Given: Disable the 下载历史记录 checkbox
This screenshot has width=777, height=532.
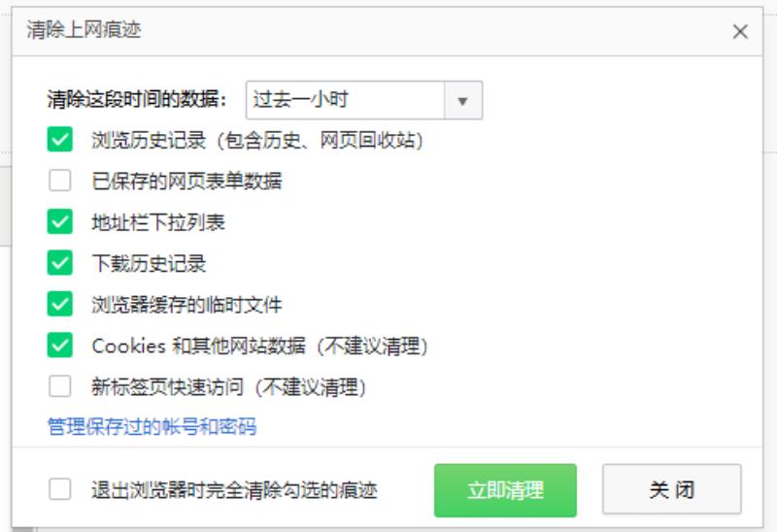Looking at the screenshot, I should click(60, 262).
